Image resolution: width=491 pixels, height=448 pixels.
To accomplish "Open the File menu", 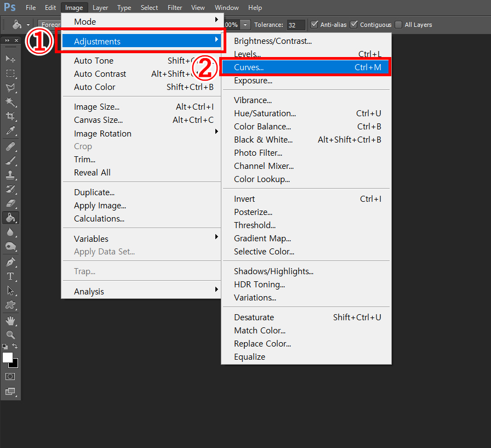I will click(31, 8).
